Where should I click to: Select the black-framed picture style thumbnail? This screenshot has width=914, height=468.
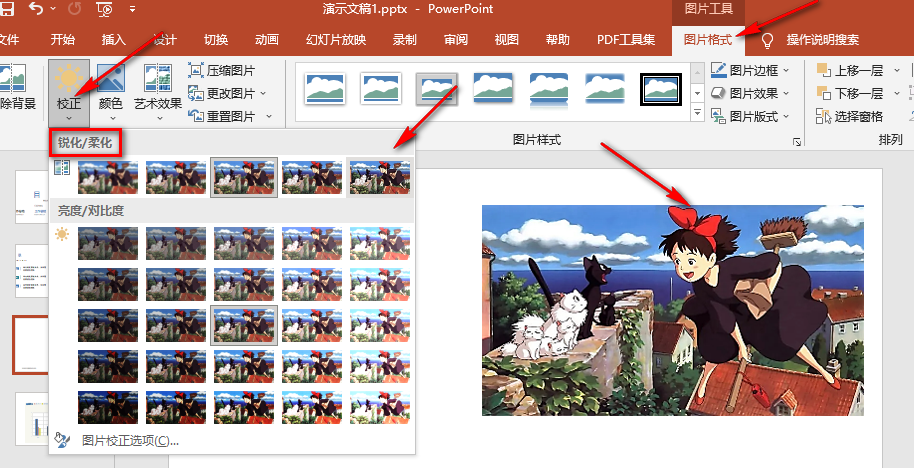(x=660, y=90)
